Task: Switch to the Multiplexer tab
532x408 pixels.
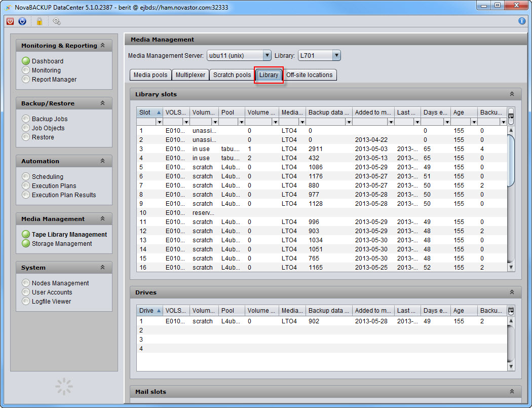Action: point(191,75)
